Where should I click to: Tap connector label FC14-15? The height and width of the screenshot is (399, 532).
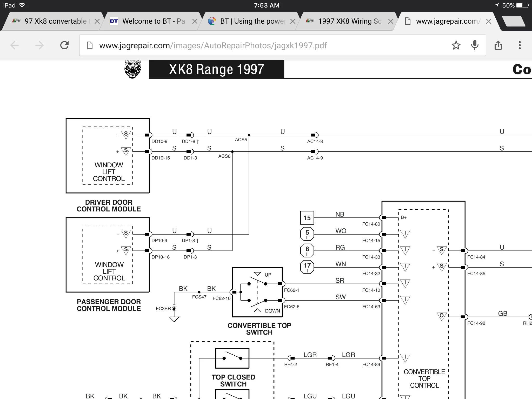371,241
